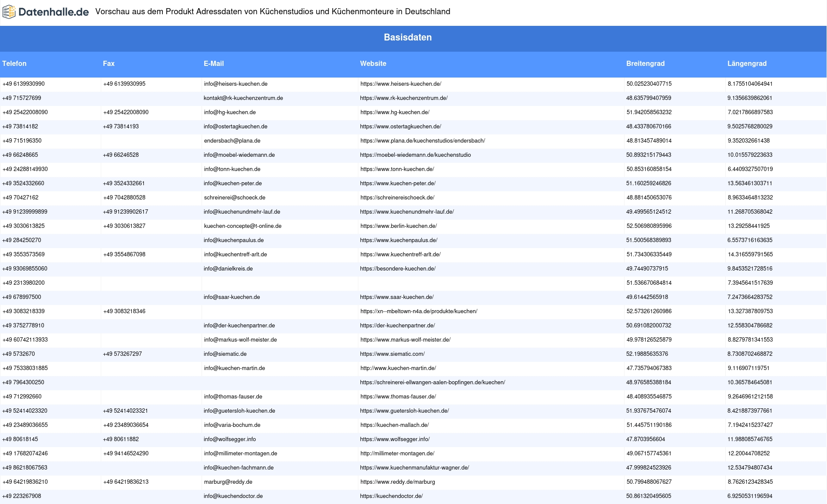827x504 pixels.
Task: Select email schreinerei@schoeck.de
Action: point(235,198)
